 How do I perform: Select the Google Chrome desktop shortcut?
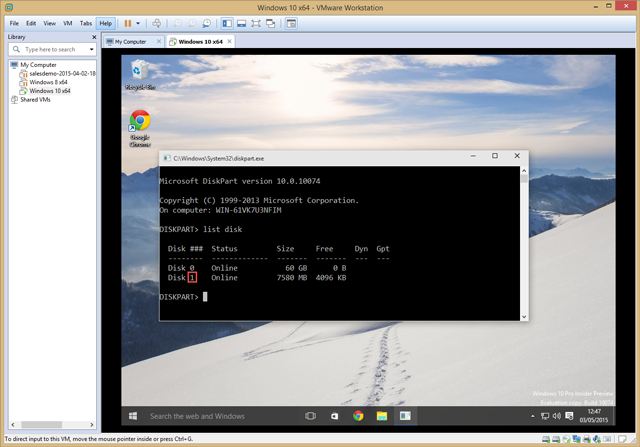point(140,128)
